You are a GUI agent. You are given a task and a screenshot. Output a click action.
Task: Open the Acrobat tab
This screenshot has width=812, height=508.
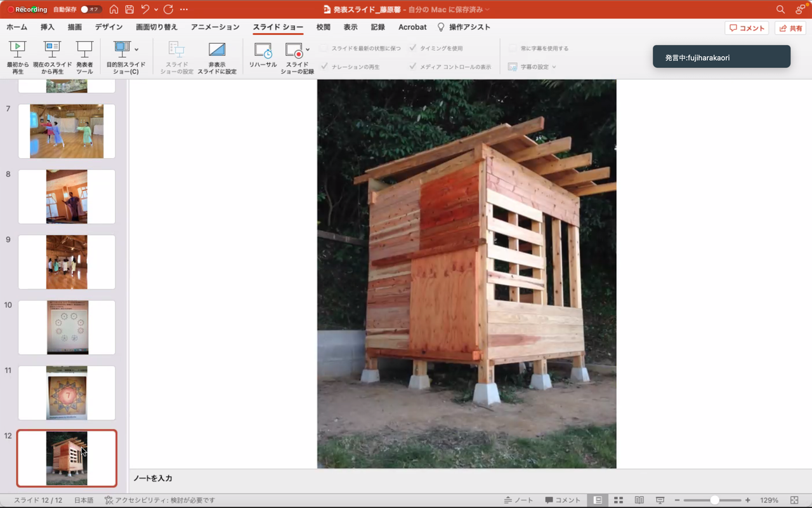(x=412, y=27)
